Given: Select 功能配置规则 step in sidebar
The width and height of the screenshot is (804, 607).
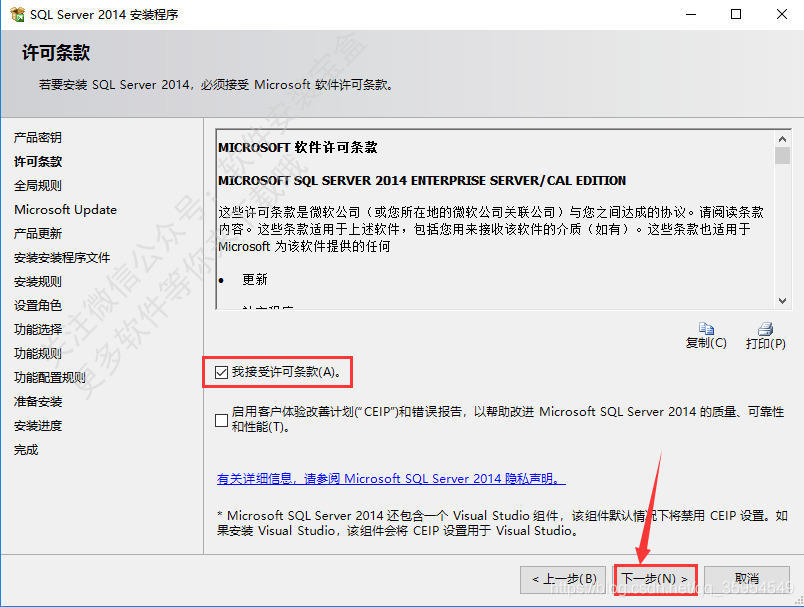Looking at the screenshot, I should [x=49, y=378].
